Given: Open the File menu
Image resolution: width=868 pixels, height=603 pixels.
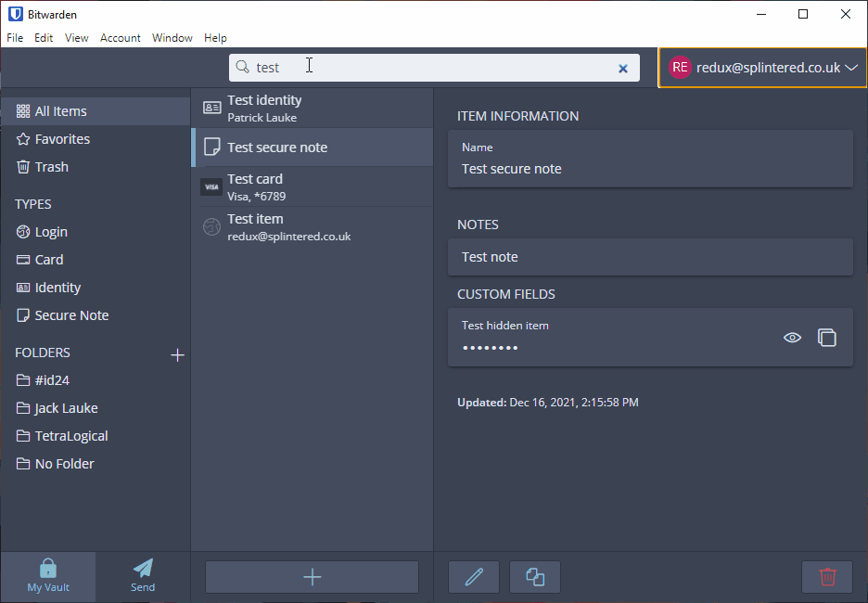Looking at the screenshot, I should (x=15, y=38).
